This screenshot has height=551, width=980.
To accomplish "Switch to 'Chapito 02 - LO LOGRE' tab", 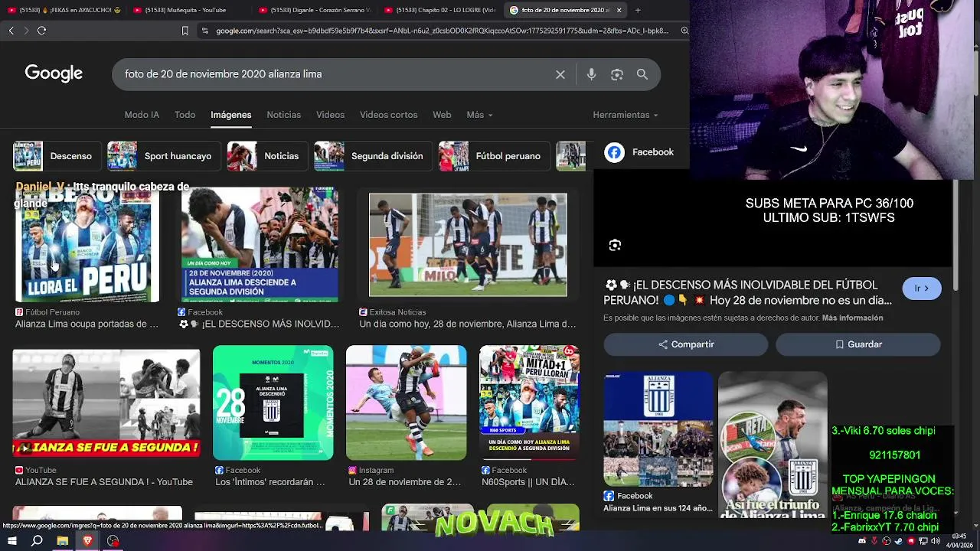I will 439,10.
